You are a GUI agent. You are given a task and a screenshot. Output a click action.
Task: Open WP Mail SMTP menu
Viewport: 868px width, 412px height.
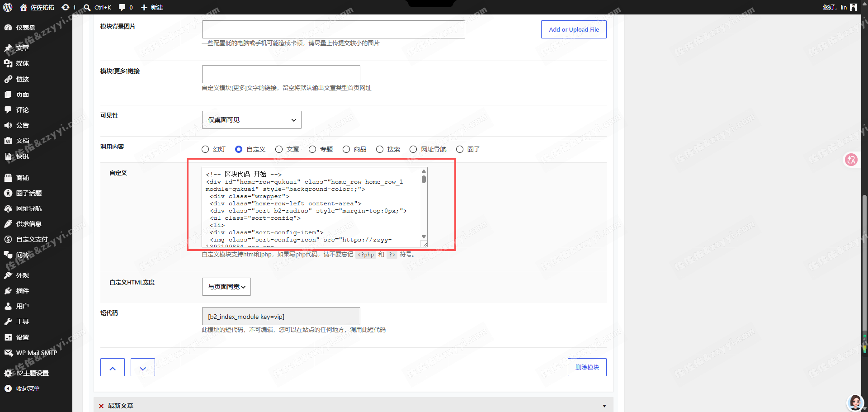36,353
